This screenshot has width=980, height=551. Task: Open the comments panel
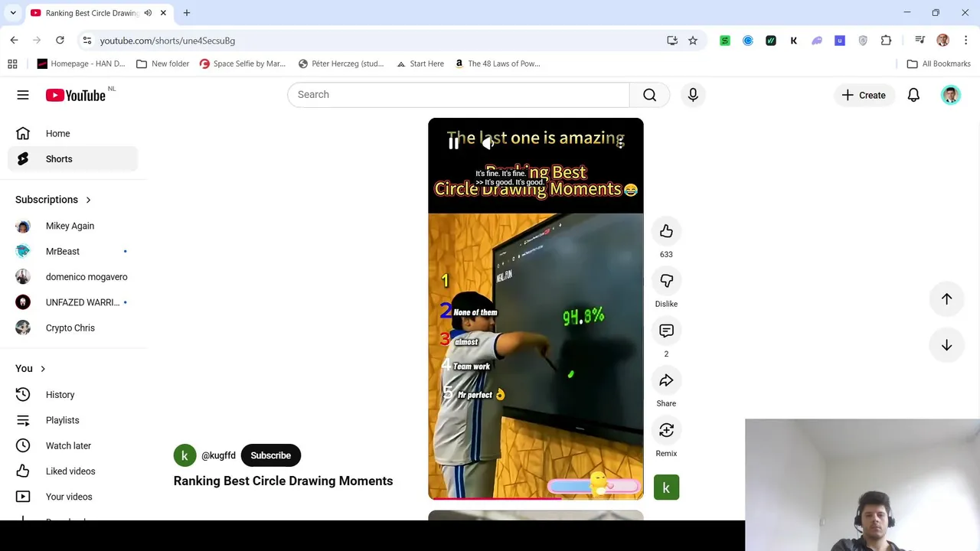tap(666, 331)
